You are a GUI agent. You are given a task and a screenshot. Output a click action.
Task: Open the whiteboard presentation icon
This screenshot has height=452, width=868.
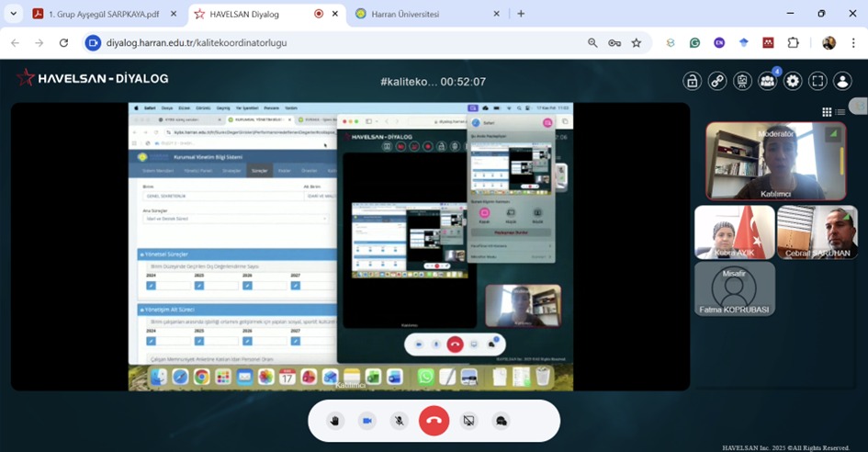(742, 81)
